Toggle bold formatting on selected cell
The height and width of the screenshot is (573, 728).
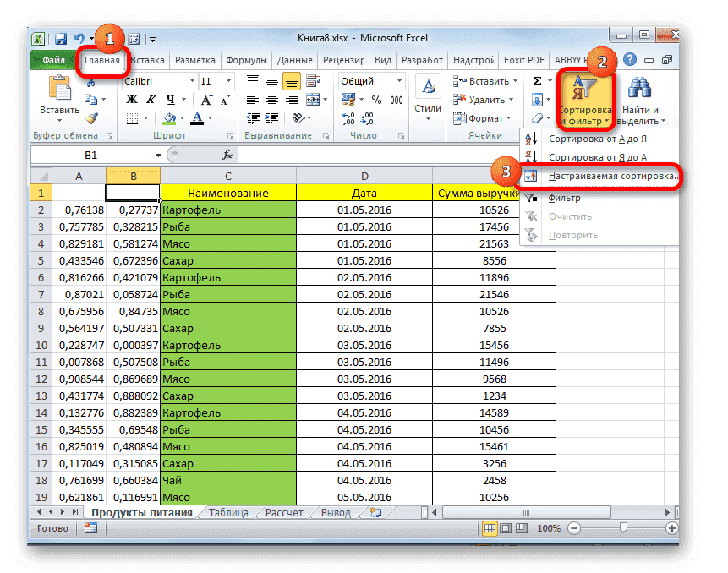point(133,98)
